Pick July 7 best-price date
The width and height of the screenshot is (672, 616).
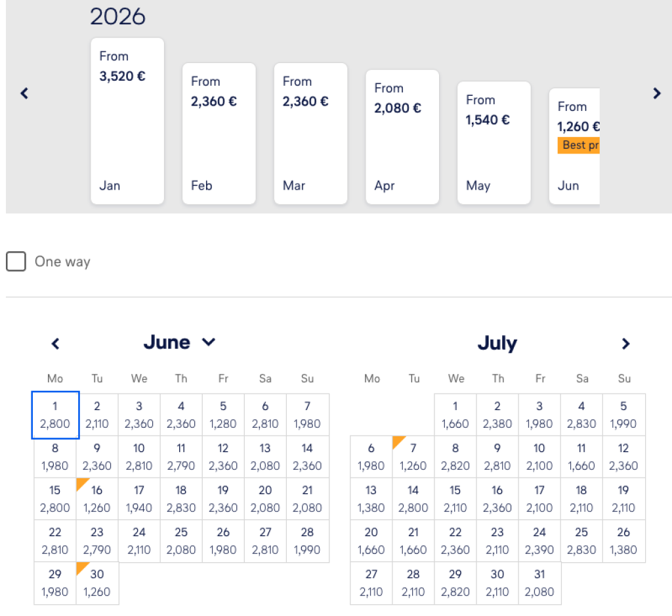[413, 457]
